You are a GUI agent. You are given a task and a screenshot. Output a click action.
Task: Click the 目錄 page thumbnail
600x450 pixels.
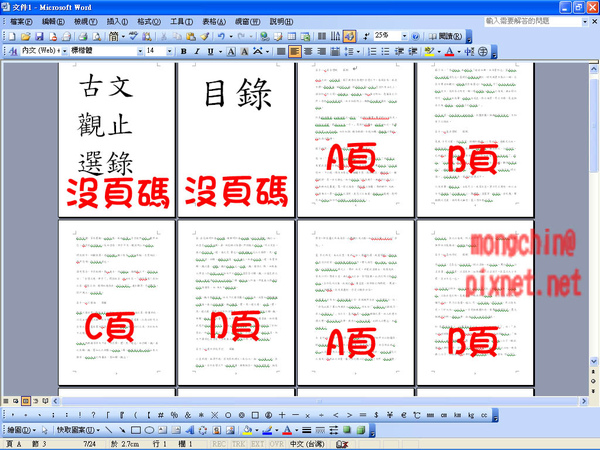[x=236, y=140]
